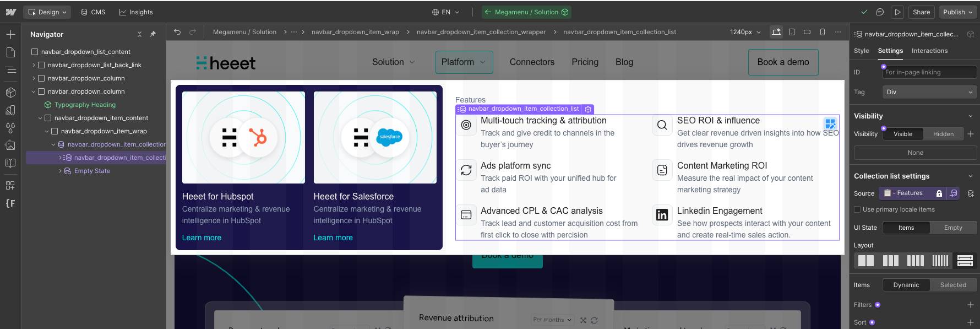This screenshot has height=329, width=980.
Task: Switch to the Interactions tab
Action: pos(929,51)
